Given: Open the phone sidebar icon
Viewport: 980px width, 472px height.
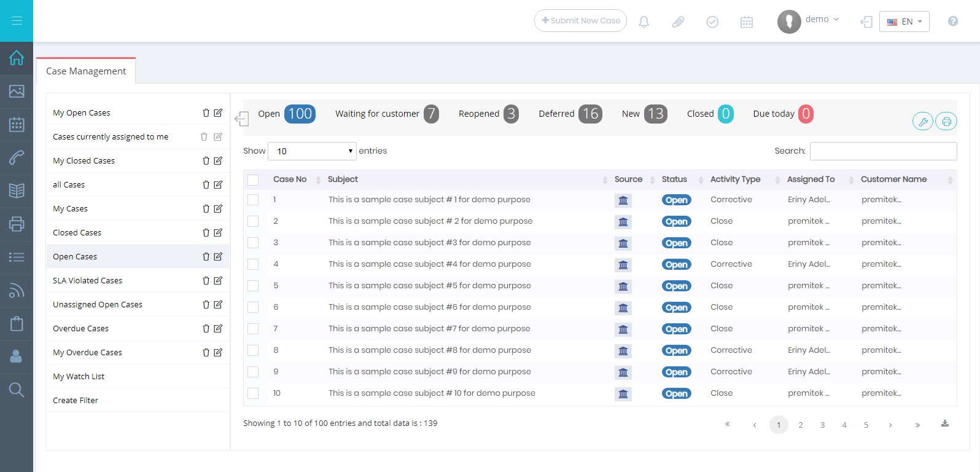Looking at the screenshot, I should 17,157.
